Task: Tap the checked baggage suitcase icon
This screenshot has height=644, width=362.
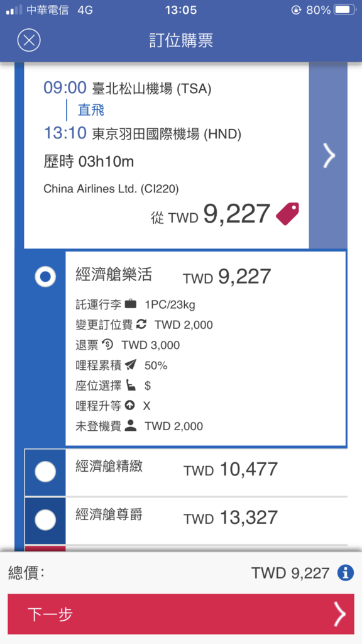Action: 131,304
